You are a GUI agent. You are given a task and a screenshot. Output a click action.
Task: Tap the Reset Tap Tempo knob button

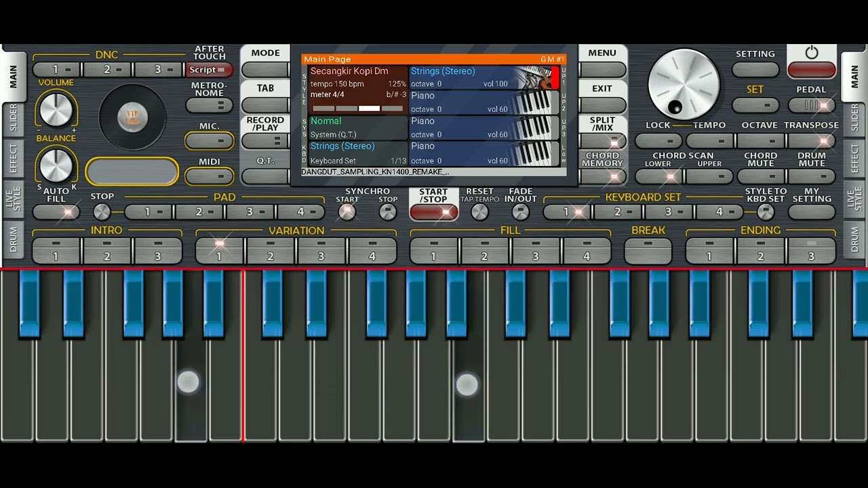click(479, 211)
